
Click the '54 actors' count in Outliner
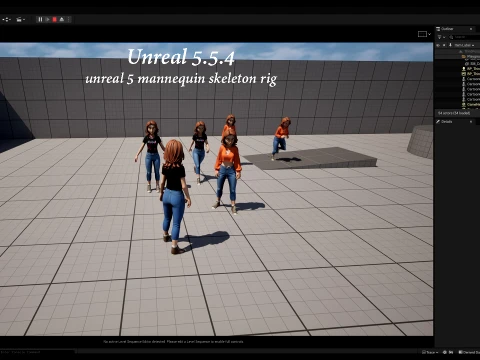[454, 113]
